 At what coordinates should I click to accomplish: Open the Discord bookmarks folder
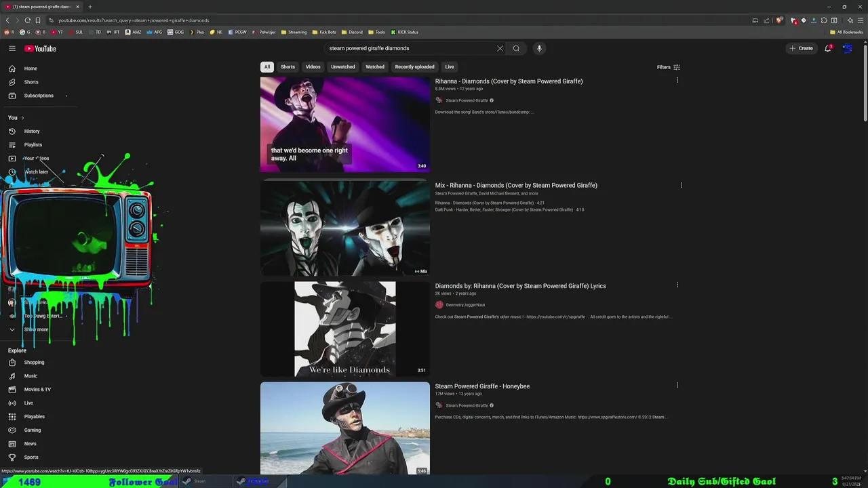pos(352,32)
